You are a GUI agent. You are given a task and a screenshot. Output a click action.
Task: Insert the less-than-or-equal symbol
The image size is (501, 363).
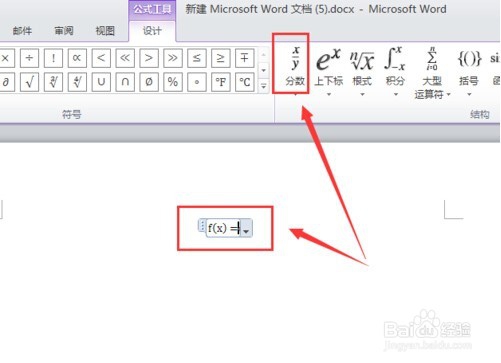click(197, 58)
